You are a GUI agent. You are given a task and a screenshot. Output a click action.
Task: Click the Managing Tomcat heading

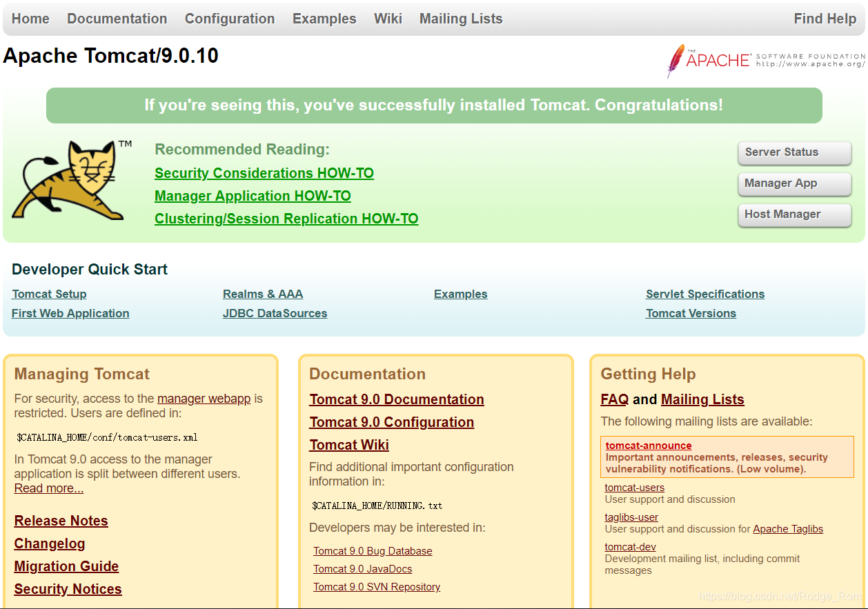tap(82, 374)
